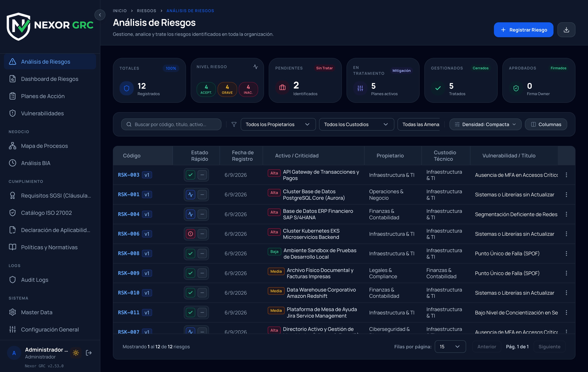Go to Planes de Acción
The height and width of the screenshot is (372, 588).
pos(50,96)
